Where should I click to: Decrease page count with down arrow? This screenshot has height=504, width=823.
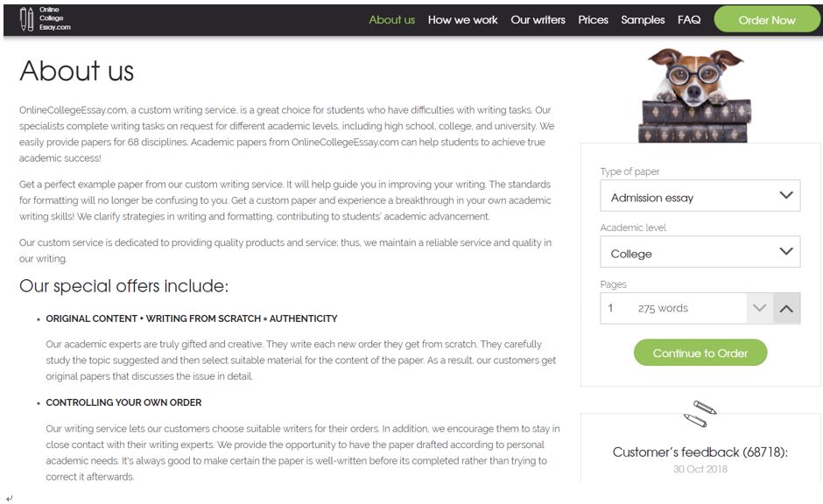(x=759, y=308)
